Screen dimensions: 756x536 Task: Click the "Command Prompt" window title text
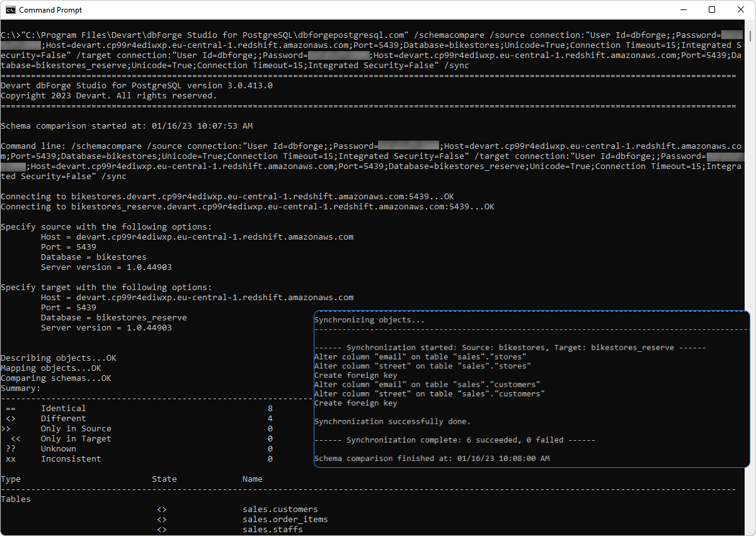point(50,10)
